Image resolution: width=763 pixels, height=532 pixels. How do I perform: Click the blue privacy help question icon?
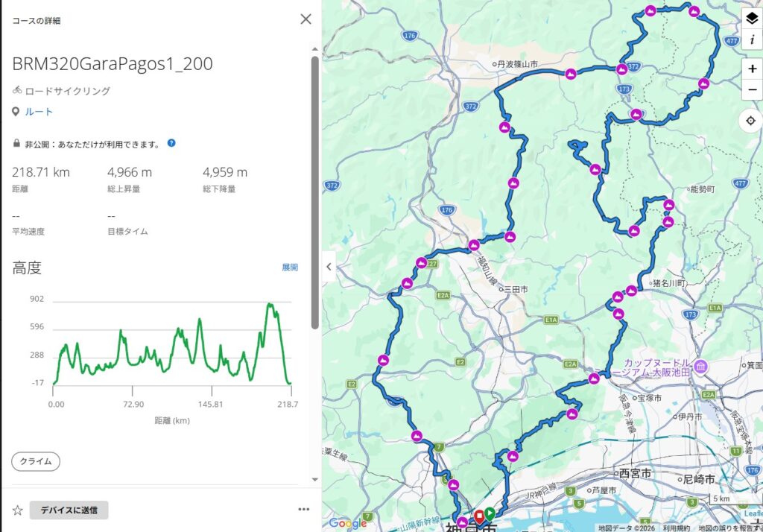pos(171,143)
